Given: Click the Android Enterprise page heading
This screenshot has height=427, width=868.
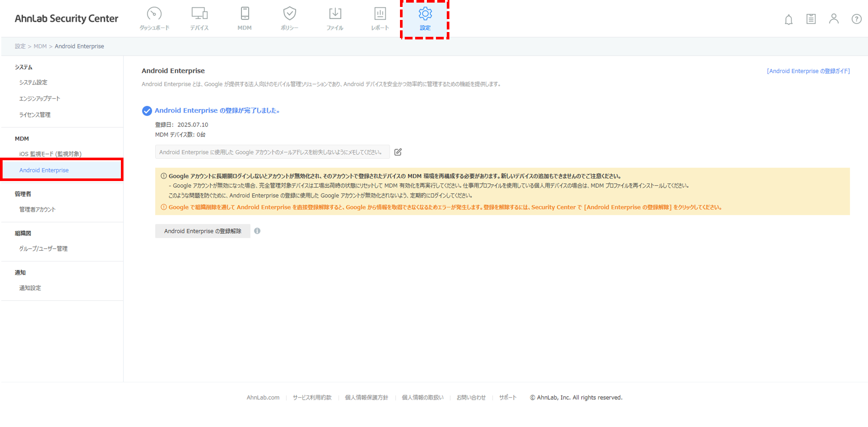Looking at the screenshot, I should click(173, 71).
